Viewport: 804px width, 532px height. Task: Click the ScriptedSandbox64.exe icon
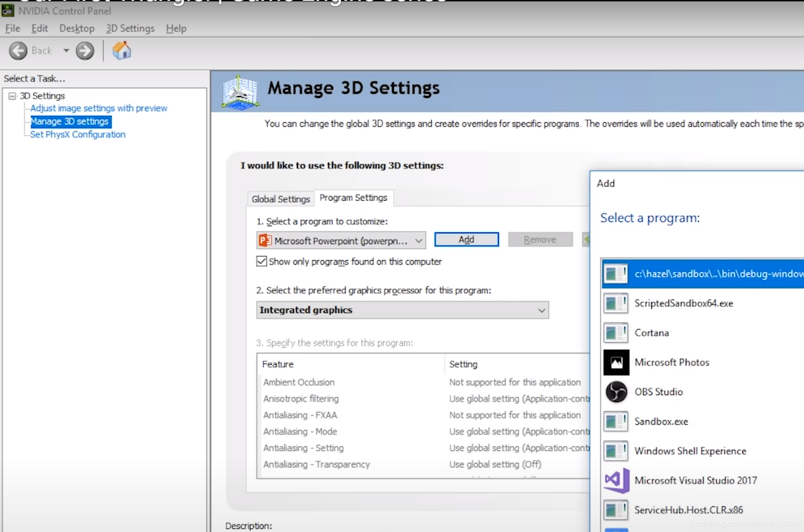616,303
